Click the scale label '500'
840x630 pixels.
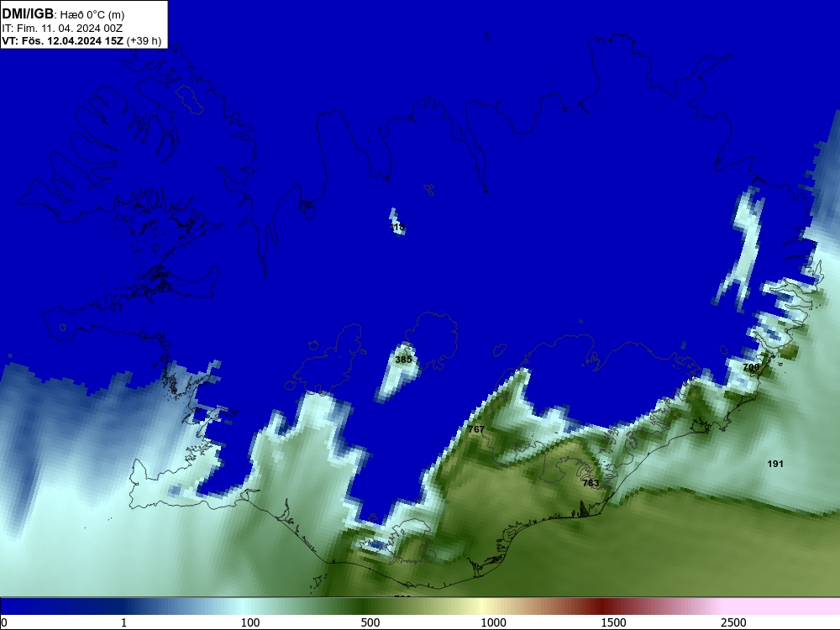click(x=370, y=622)
